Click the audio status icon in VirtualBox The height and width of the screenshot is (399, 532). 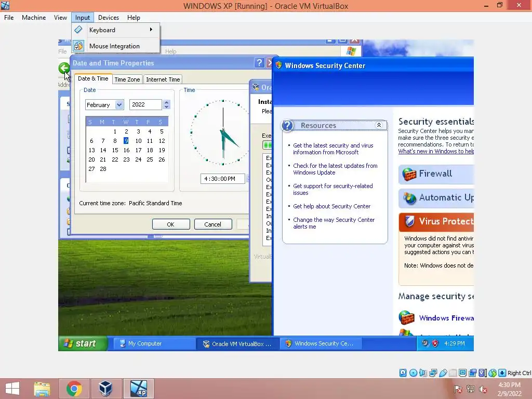[x=423, y=373]
